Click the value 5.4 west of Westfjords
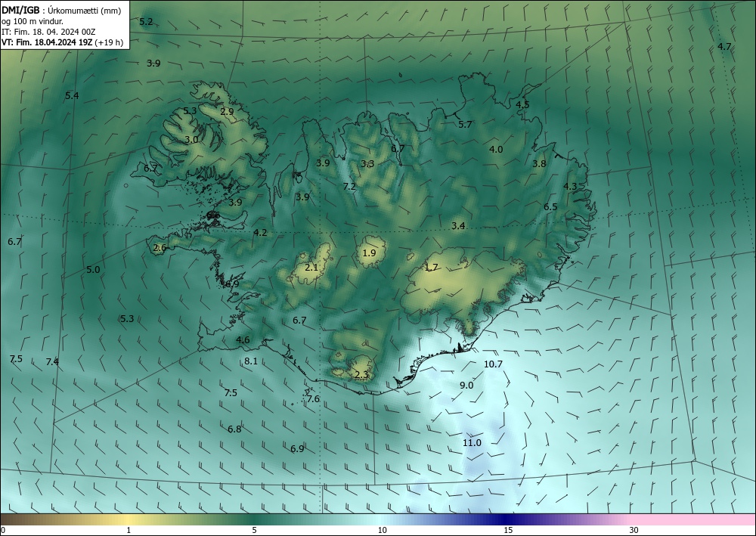Screen dimensions: 756x536 (x=72, y=95)
